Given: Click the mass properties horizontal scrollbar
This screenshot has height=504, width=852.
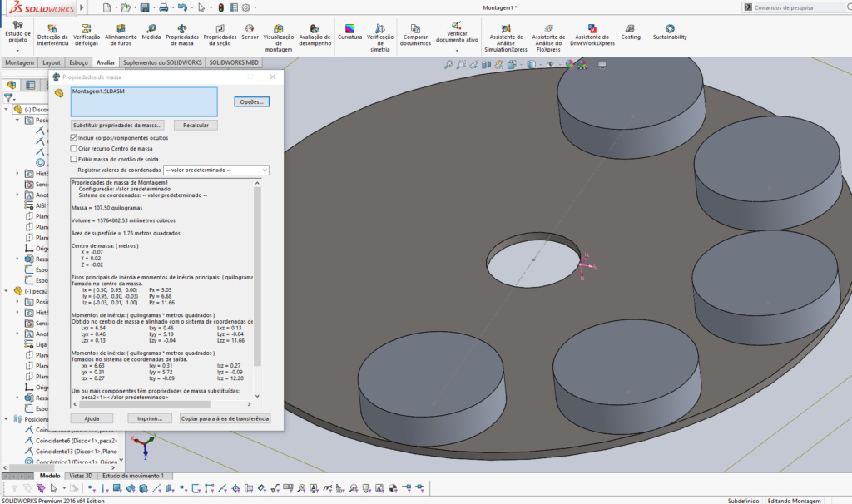Looking at the screenshot, I should point(145,404).
